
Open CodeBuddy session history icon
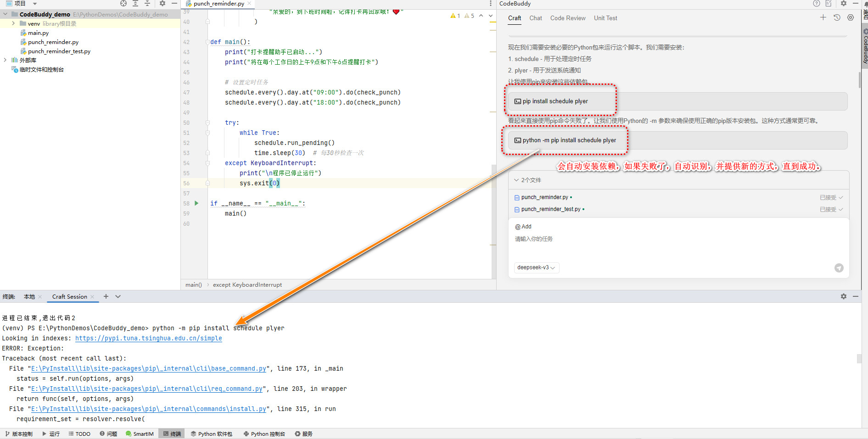point(836,17)
